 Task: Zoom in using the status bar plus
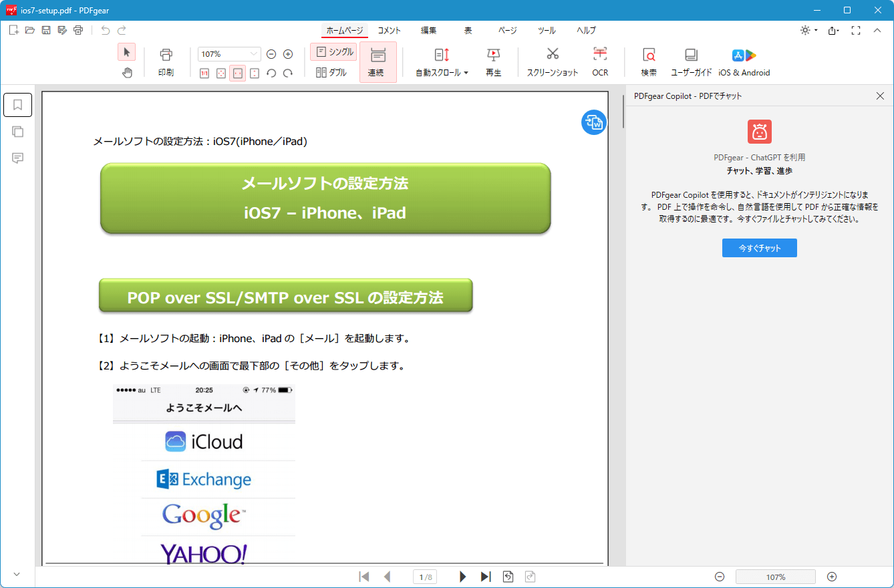click(832, 577)
